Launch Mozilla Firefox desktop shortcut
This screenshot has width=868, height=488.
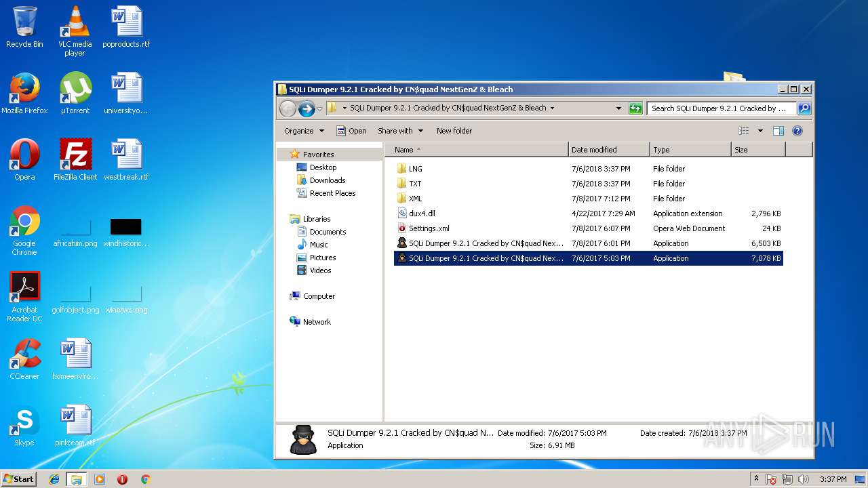click(x=24, y=94)
